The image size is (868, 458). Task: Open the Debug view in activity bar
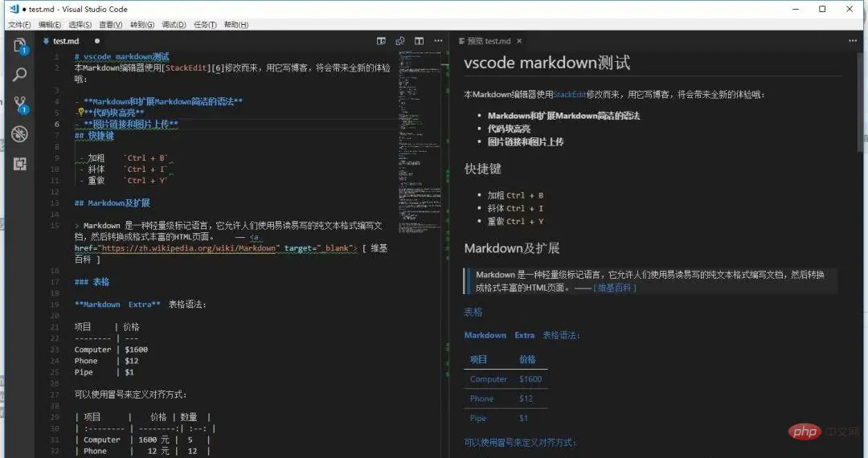pos(19,134)
